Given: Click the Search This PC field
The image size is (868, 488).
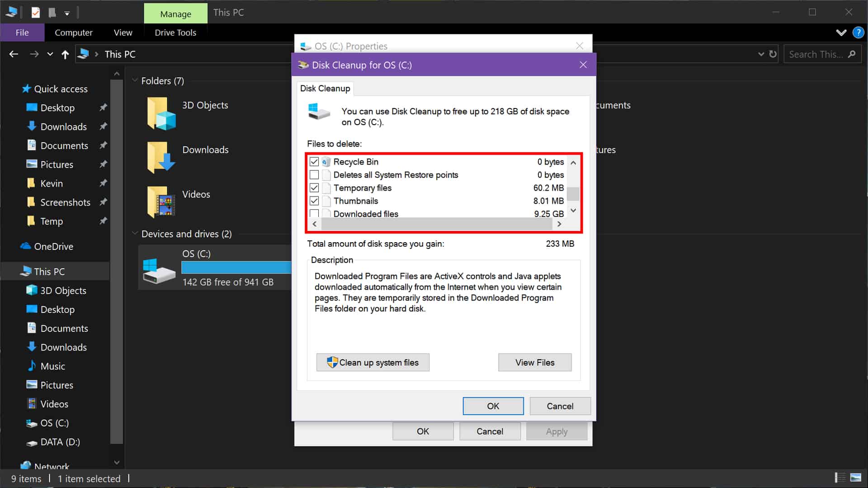Looking at the screenshot, I should [x=815, y=54].
